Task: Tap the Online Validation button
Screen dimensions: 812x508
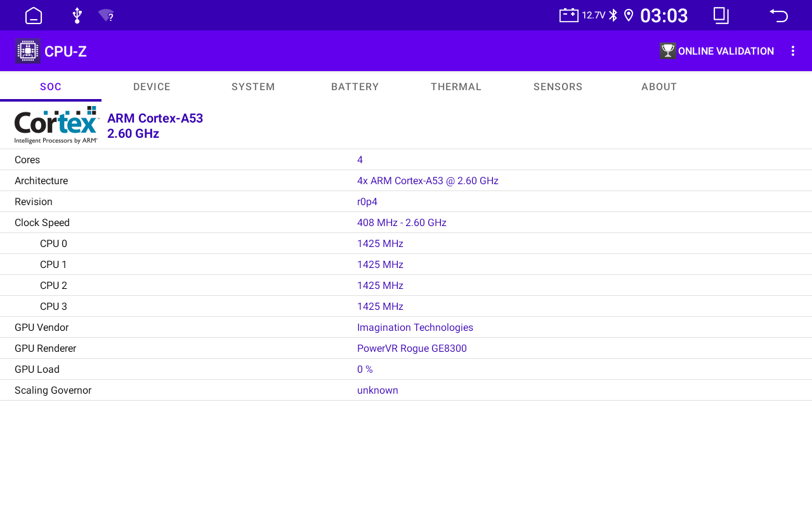Action: (717, 51)
